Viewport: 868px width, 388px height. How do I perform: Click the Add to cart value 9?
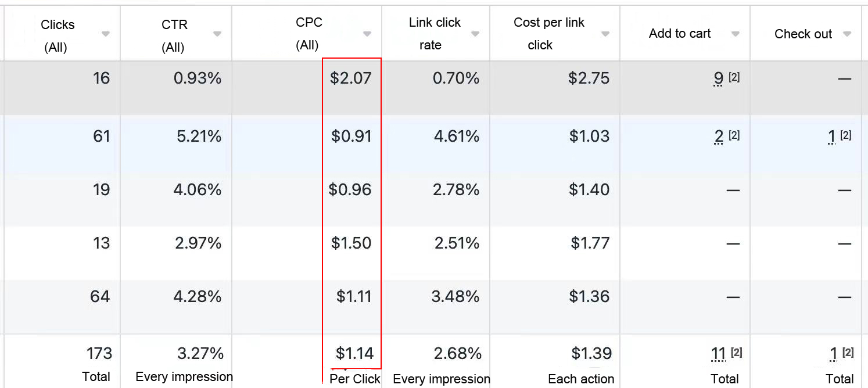coord(719,78)
